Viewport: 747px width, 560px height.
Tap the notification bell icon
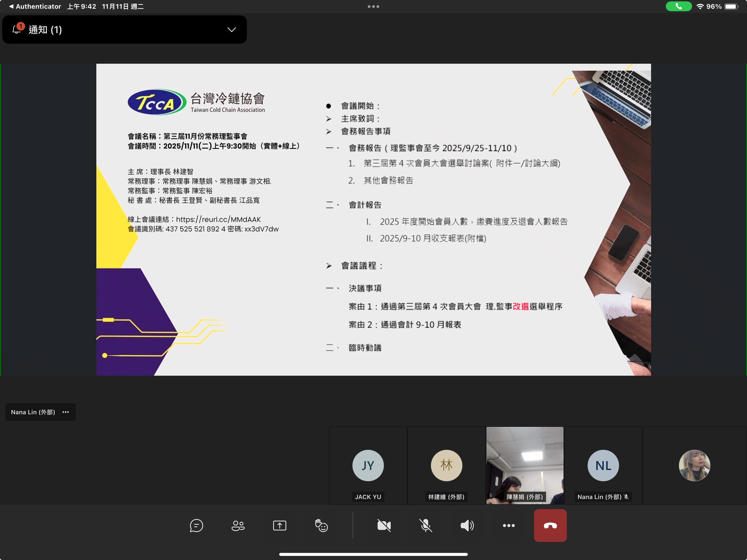[x=17, y=29]
